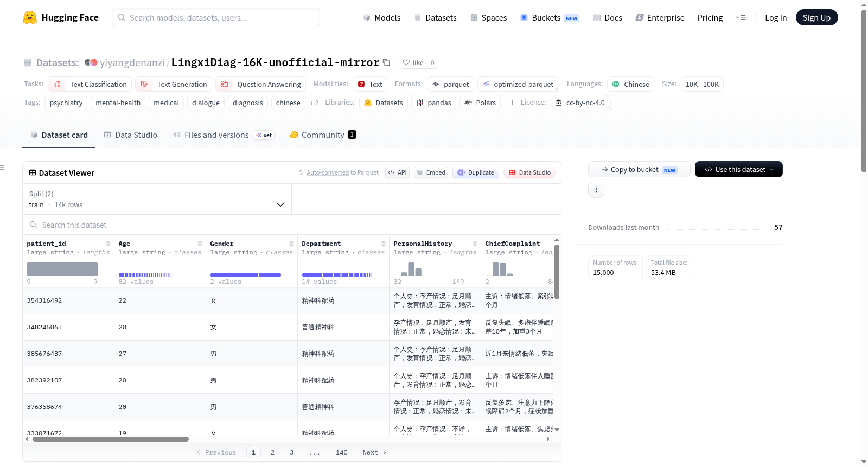This screenshot has width=868, height=467.
Task: Select the parquet format tag
Action: tap(450, 84)
